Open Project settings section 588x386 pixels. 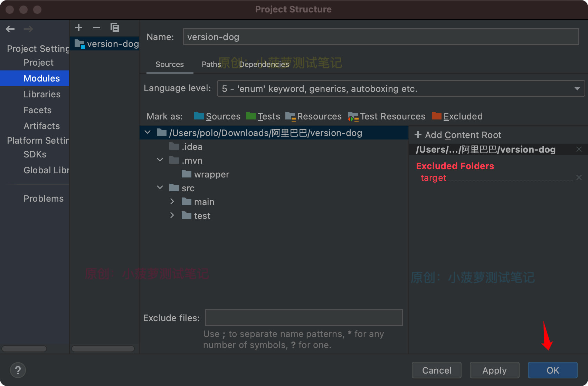point(39,62)
